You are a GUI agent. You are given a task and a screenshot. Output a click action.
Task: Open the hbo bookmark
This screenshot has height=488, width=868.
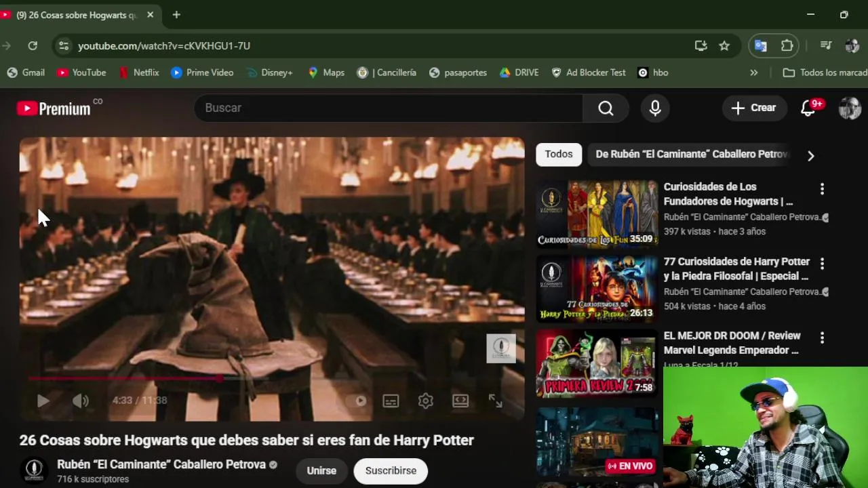[x=653, y=73]
